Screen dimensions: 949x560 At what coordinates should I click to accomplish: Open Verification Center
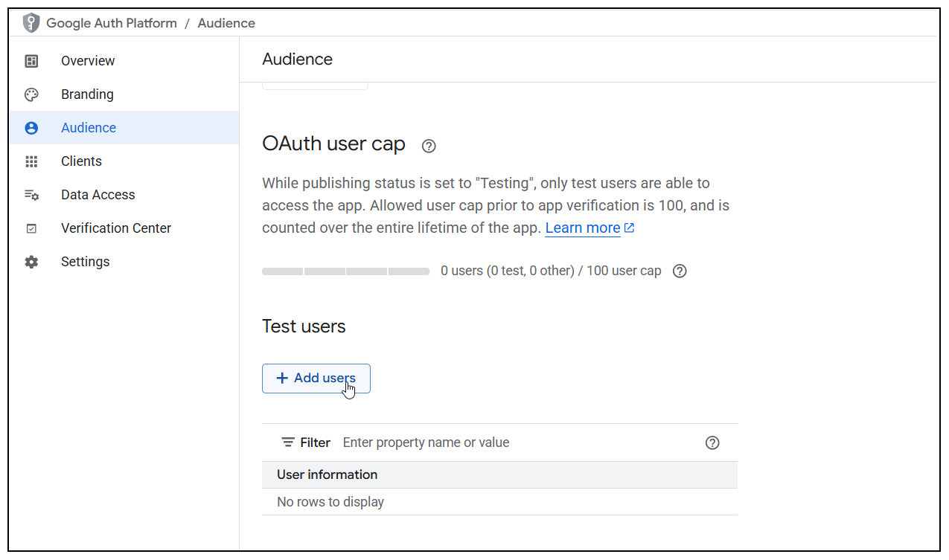tap(116, 228)
